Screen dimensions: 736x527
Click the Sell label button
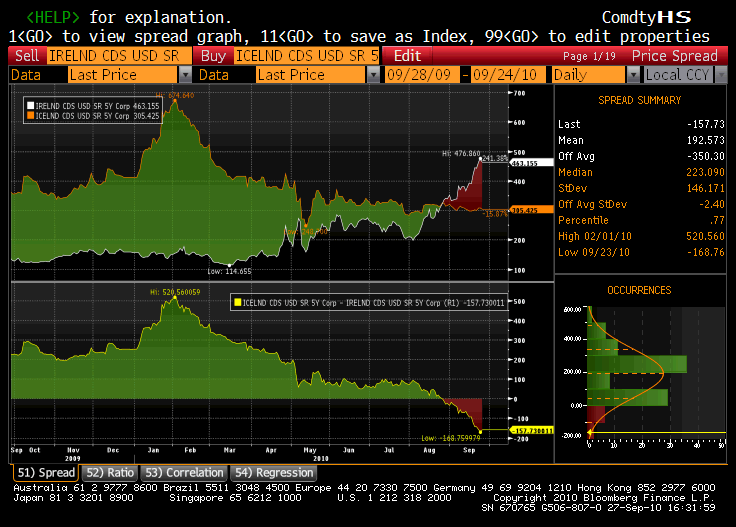pos(27,56)
